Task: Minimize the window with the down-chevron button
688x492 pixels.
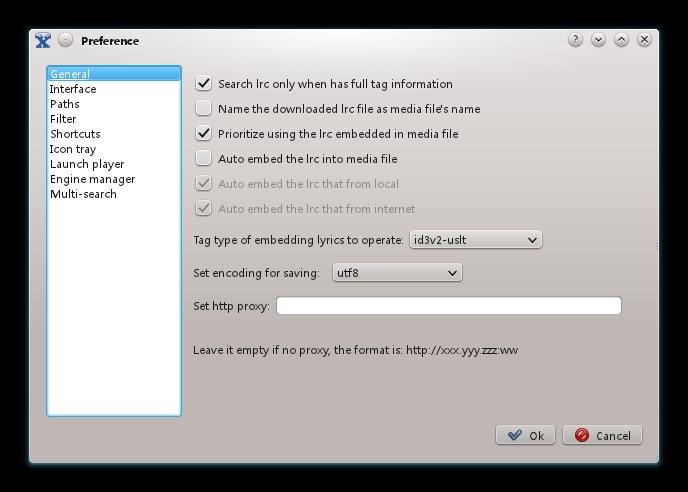Action: (598, 40)
